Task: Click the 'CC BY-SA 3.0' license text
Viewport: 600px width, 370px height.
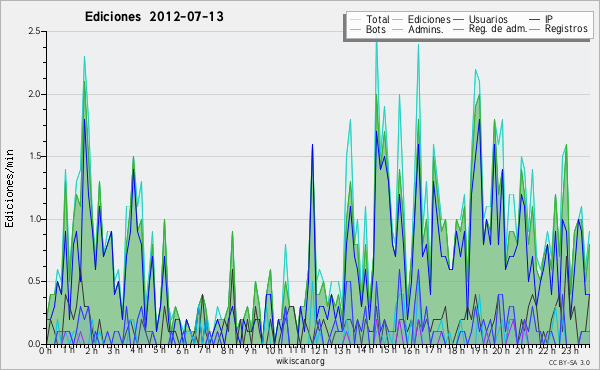Action: pos(569,362)
